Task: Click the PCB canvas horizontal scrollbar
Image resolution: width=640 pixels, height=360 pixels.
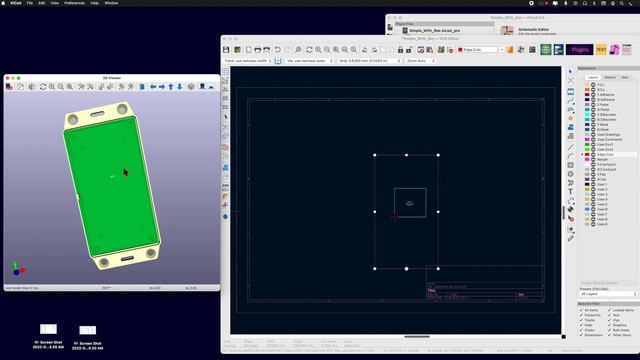Action: point(417,337)
